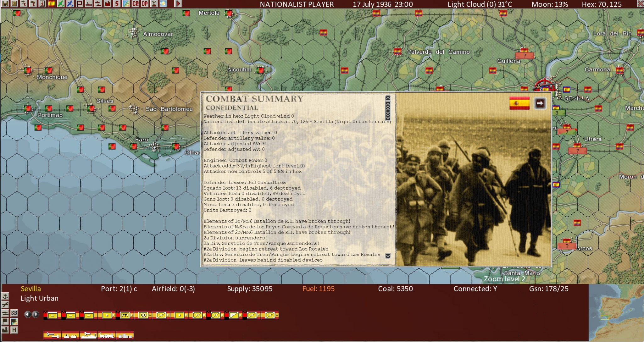
Task: Click the weather sun-cloud toolbar icon
Action: 163,4
